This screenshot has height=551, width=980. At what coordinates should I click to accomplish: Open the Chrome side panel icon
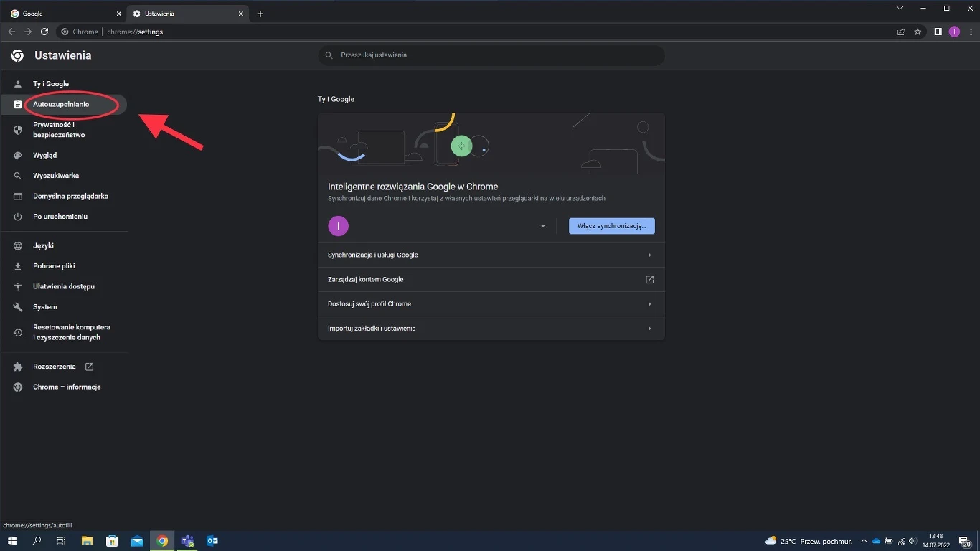(x=938, y=32)
